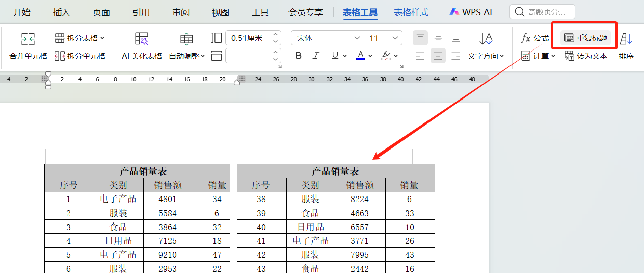The height and width of the screenshot is (273, 644).
Task: Open the table properties dialog launcher
Action: 280,67
